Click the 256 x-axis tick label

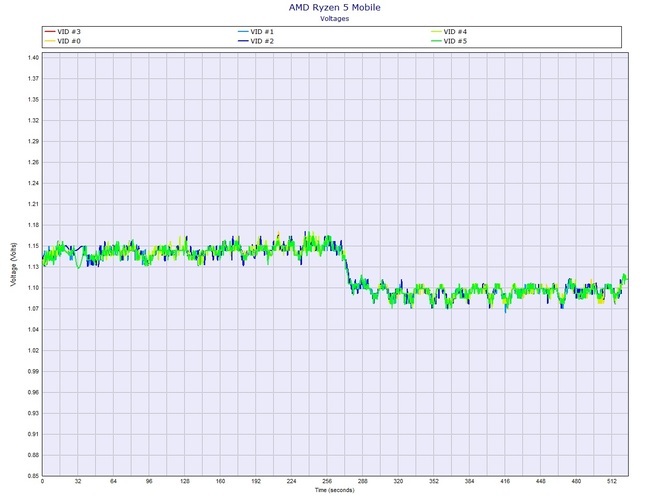pyautogui.click(x=327, y=481)
